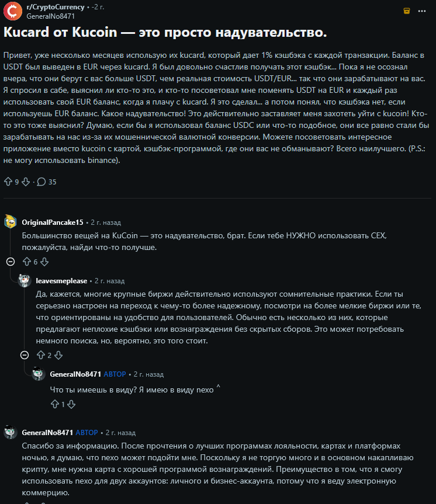Click the OriginalPancake15 username

pyautogui.click(x=53, y=223)
